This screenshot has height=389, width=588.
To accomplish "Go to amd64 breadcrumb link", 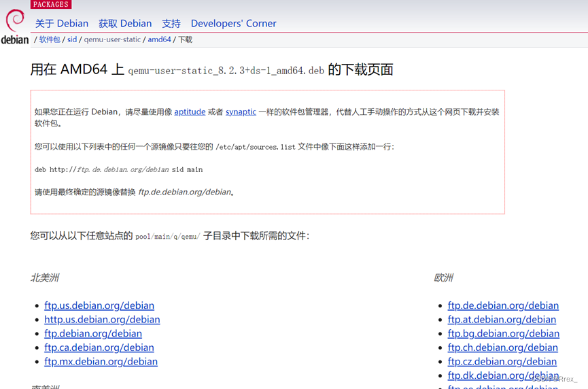I will pyautogui.click(x=159, y=39).
